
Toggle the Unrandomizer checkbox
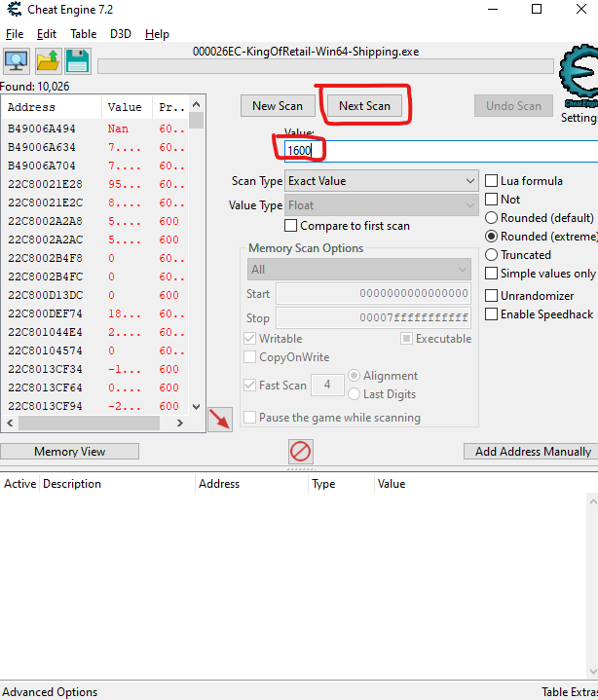click(492, 296)
